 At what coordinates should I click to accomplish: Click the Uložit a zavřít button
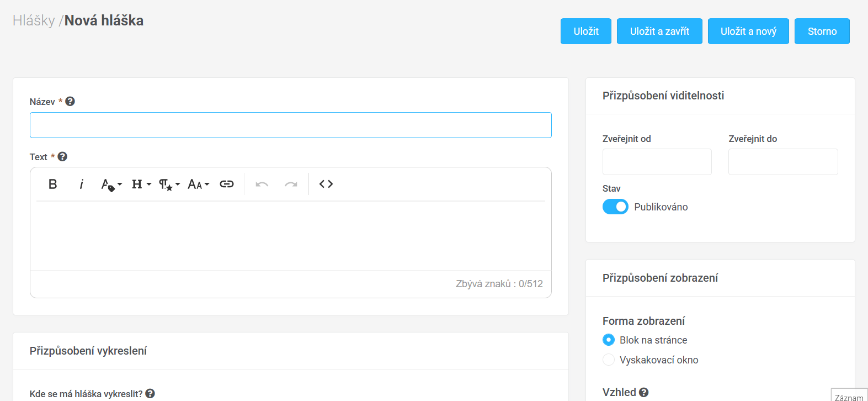659,31
